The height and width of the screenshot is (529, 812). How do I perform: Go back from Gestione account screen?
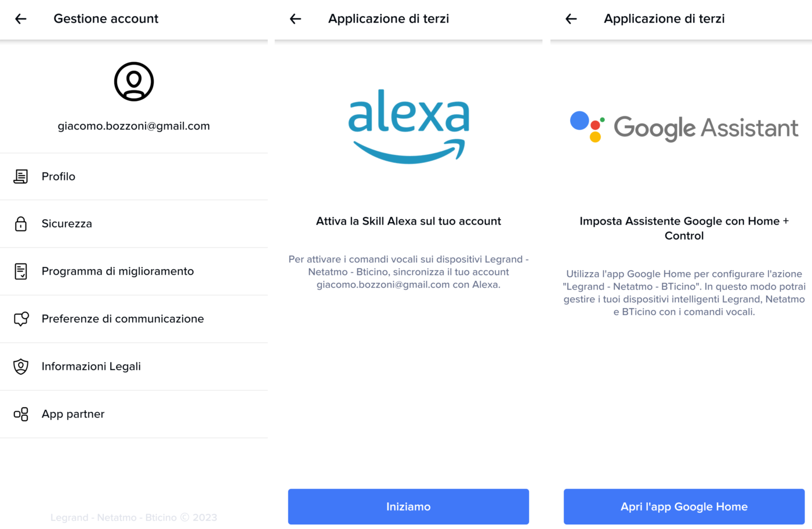tap(21, 19)
